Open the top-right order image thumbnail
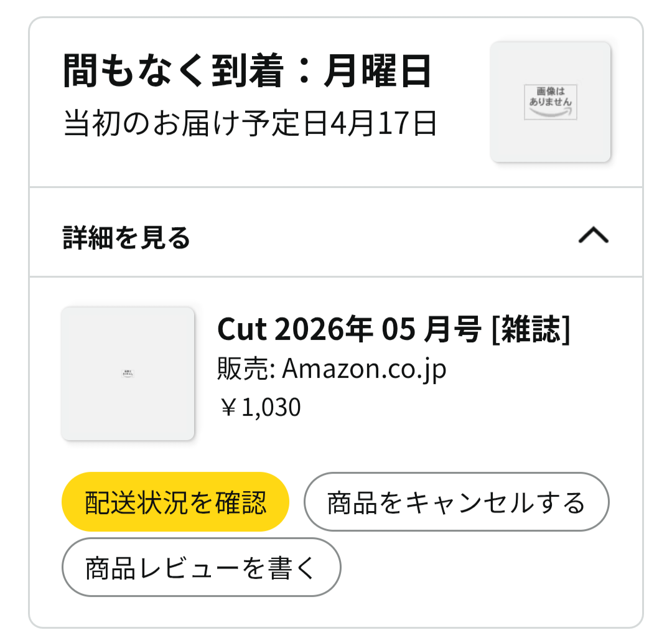The image size is (672, 643). (x=551, y=102)
